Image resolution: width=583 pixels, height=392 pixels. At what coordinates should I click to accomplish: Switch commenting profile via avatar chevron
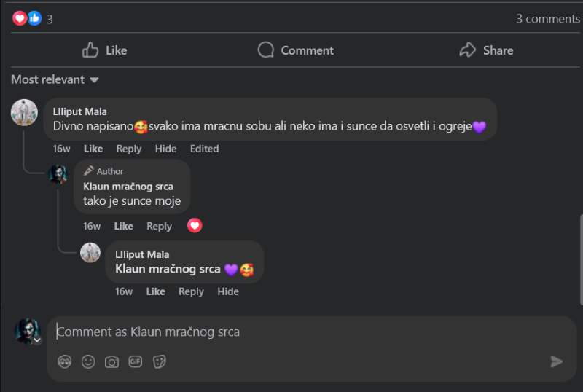(x=37, y=340)
